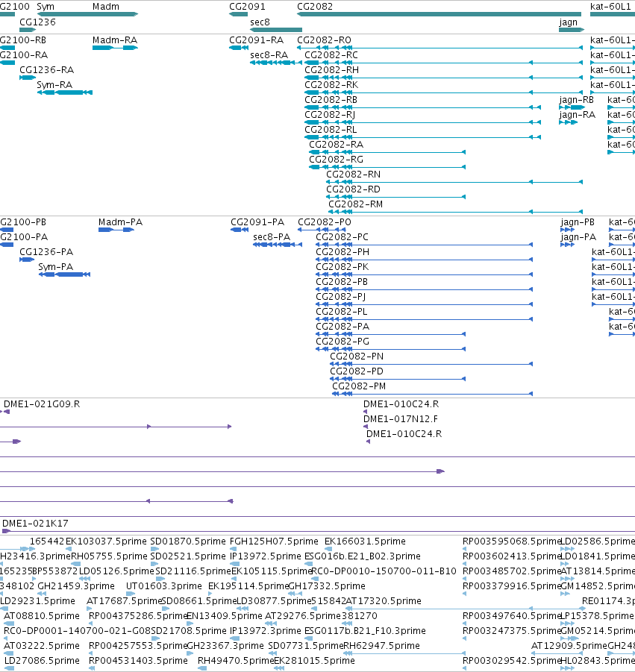Choose EST RH62947.5prime

381,646
